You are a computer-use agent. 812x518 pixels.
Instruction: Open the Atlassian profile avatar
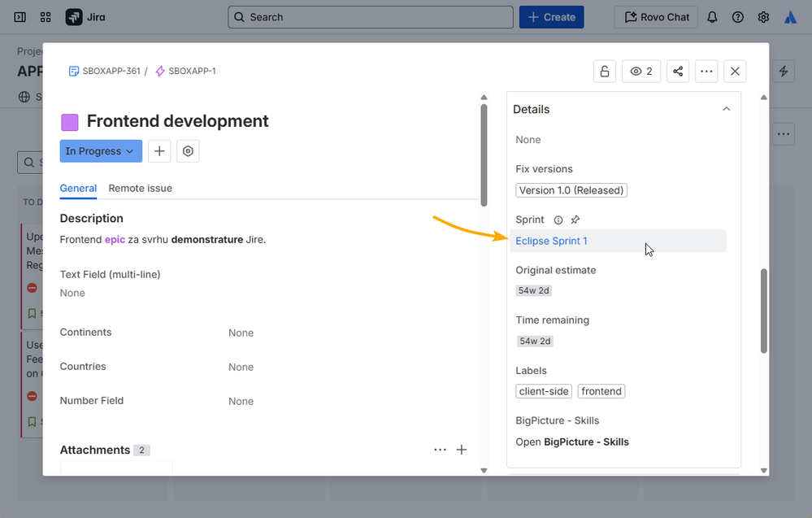pyautogui.click(x=790, y=17)
